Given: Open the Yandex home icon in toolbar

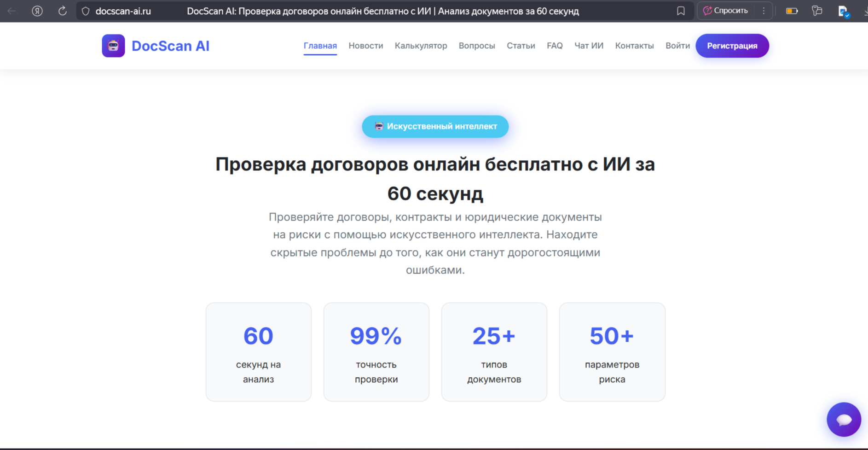Looking at the screenshot, I should pyautogui.click(x=37, y=11).
